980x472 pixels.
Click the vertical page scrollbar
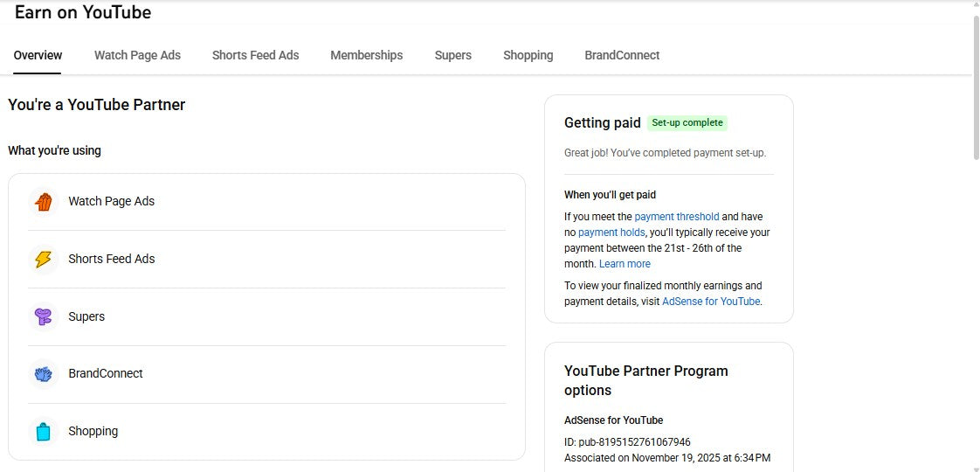tap(975, 87)
